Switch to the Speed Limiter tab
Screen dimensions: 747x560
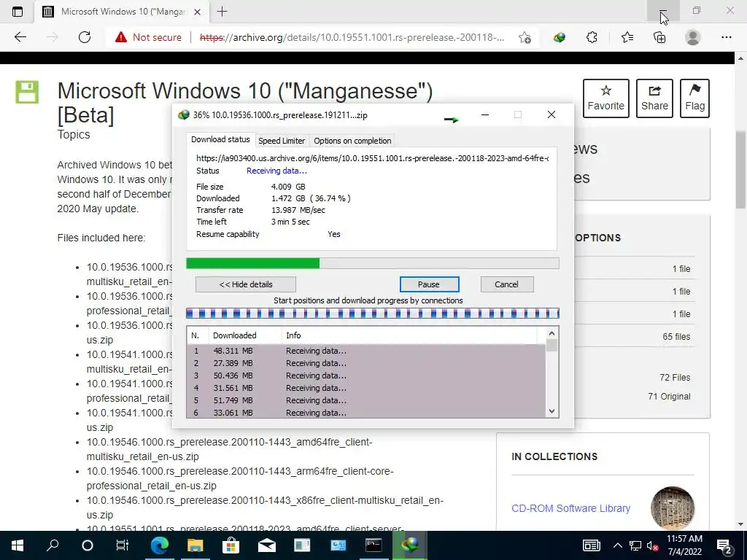point(282,141)
